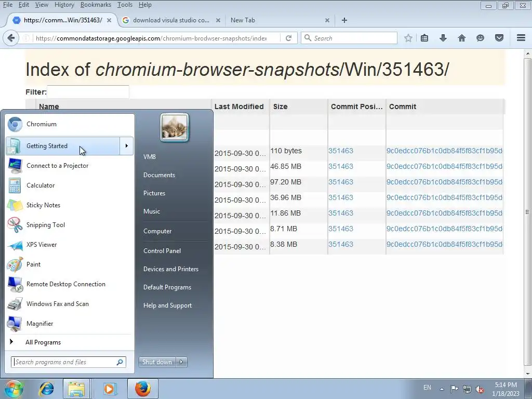Screen dimensions: 532x399
Task: Open Windows Explorer from taskbar
Action: point(76,389)
